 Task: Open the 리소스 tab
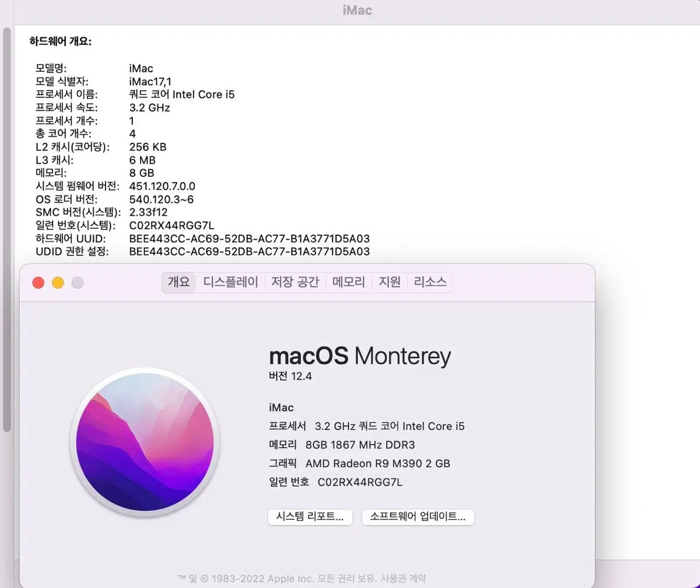point(430,282)
